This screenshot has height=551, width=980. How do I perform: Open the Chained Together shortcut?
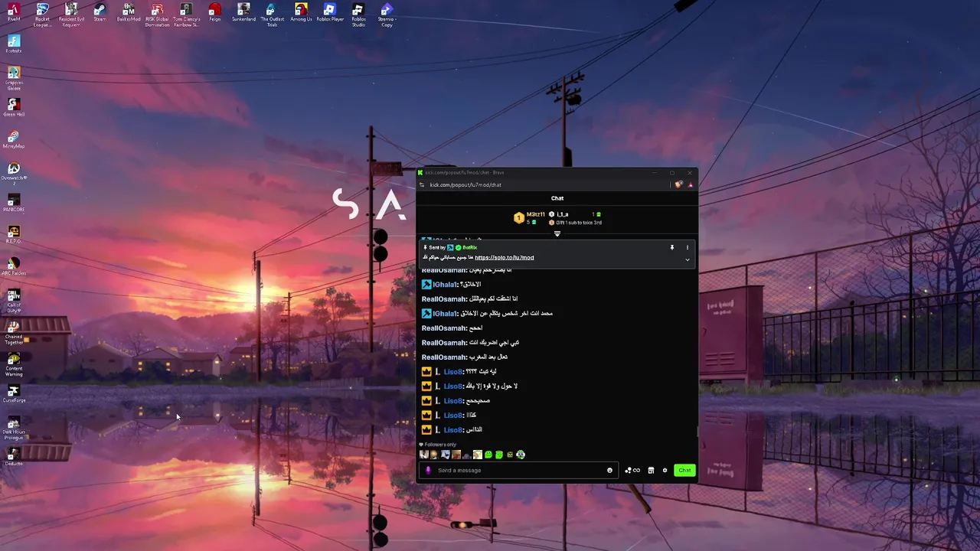coord(14,333)
